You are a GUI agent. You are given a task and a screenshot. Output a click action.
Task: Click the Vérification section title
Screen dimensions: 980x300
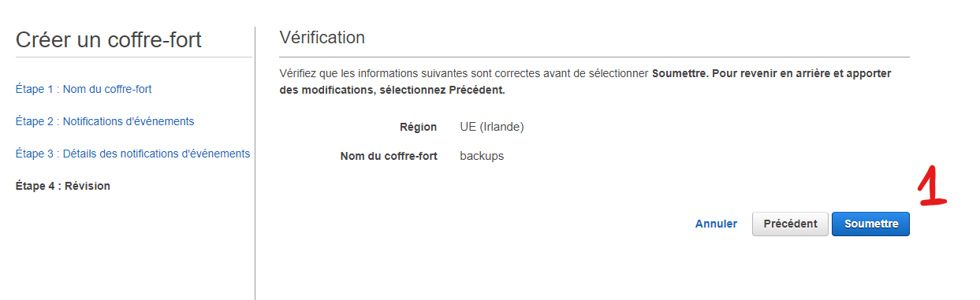[x=322, y=37]
